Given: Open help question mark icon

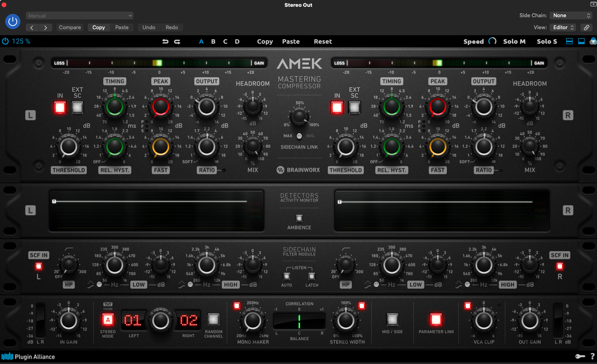Looking at the screenshot, I should [593, 356].
